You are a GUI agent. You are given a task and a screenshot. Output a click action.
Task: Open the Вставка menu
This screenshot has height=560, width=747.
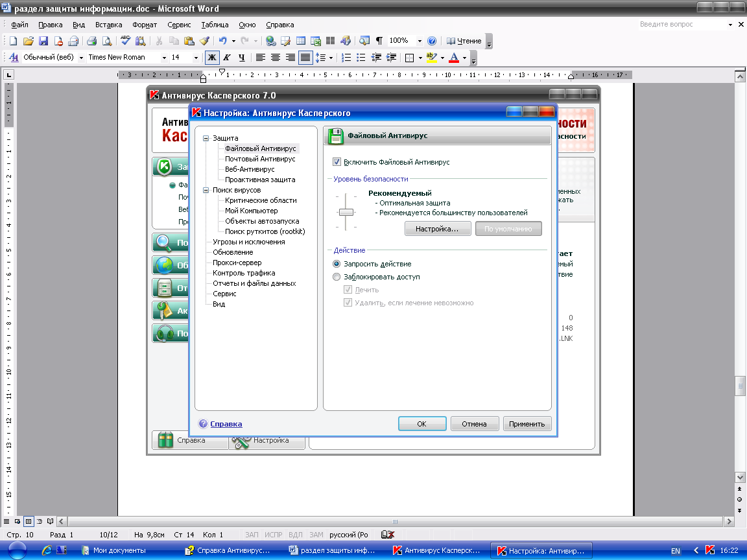109,25
